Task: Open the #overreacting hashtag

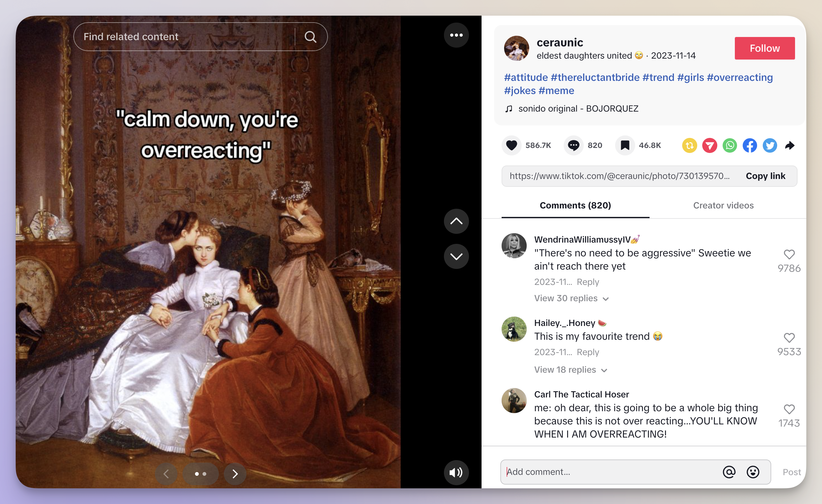Action: pos(740,77)
